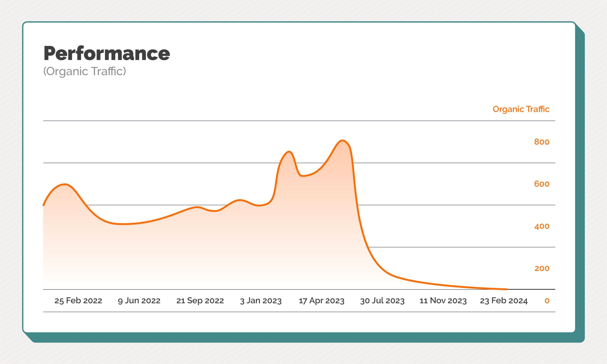Click the 23 Feb 2024 date label
The image size is (607, 364).
click(503, 301)
